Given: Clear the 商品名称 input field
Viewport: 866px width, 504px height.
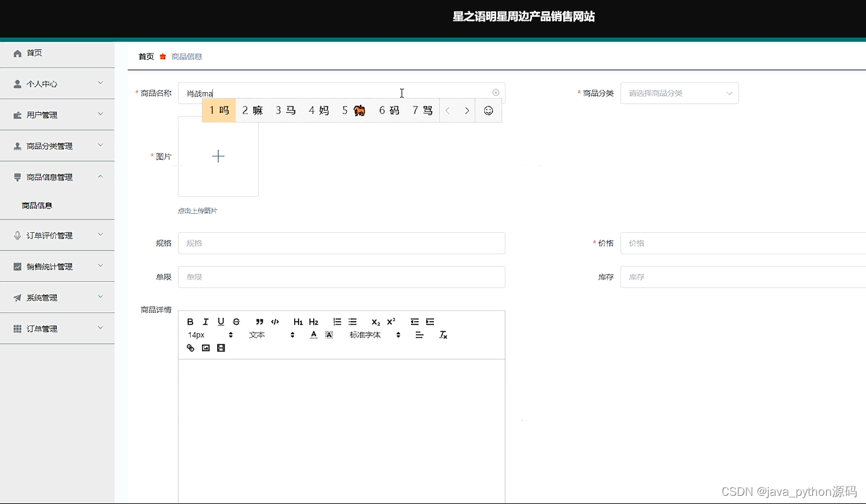Looking at the screenshot, I should click(x=495, y=93).
